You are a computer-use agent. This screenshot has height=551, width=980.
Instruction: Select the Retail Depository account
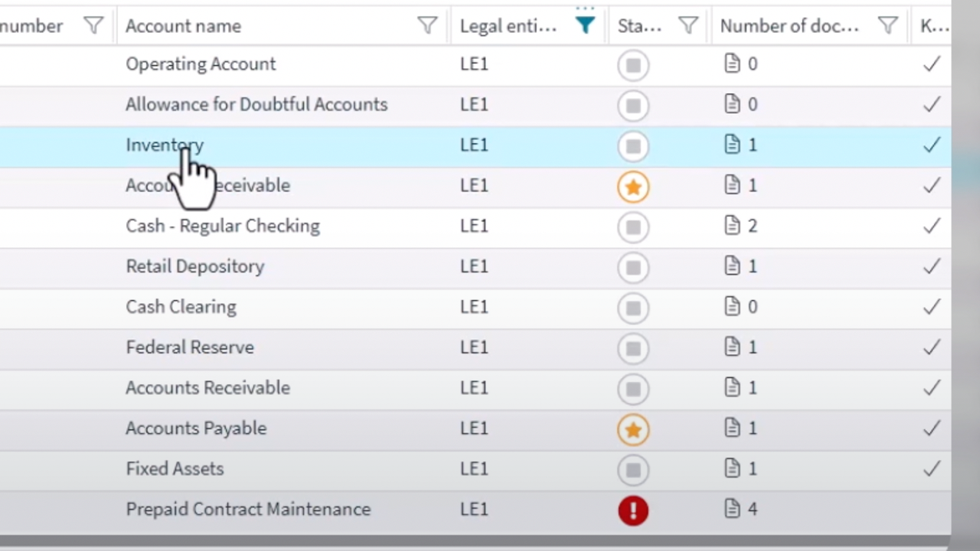195,266
